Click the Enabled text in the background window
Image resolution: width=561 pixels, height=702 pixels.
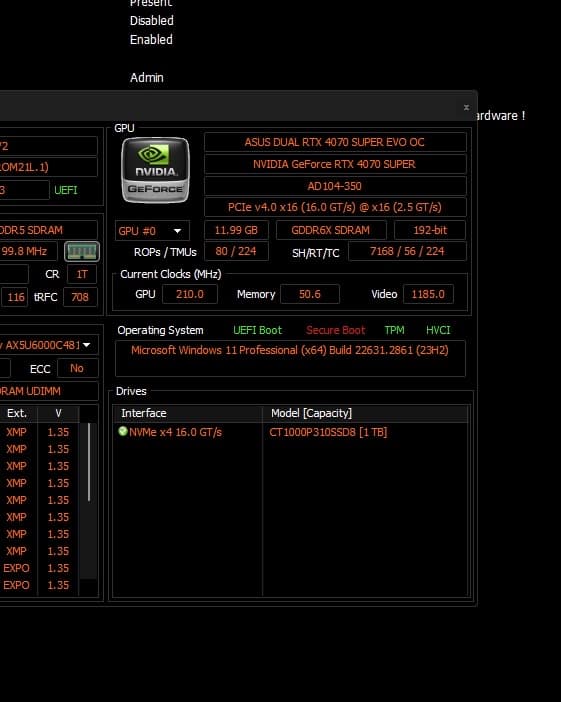pos(151,40)
